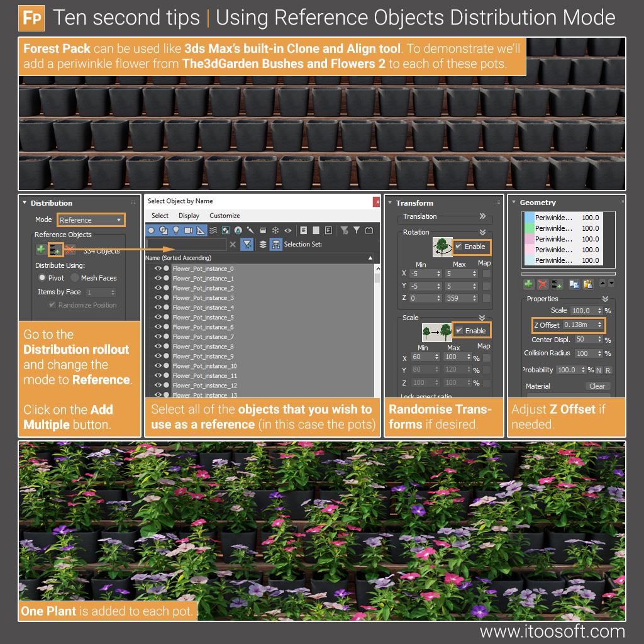Select the Pivot radio button
The height and width of the screenshot is (644, 644).
[x=42, y=277]
